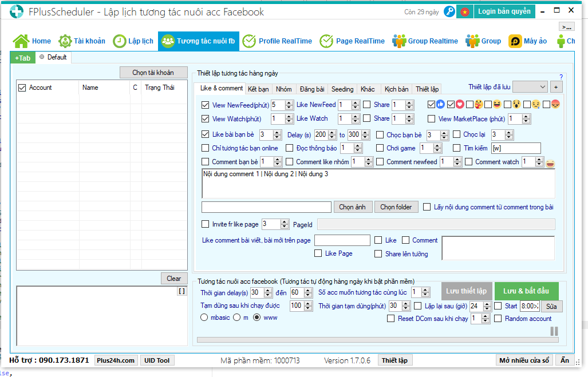Click the Tìm kiếm [w] input field

pyautogui.click(x=516, y=148)
